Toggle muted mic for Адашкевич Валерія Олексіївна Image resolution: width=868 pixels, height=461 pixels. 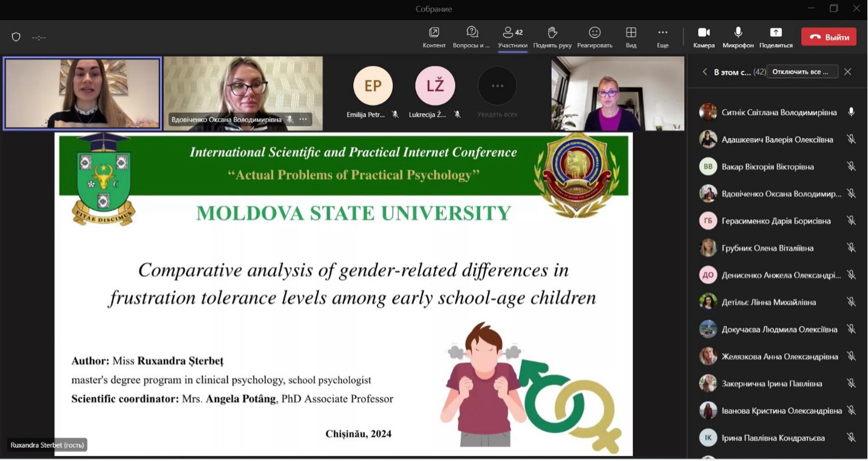click(x=852, y=140)
